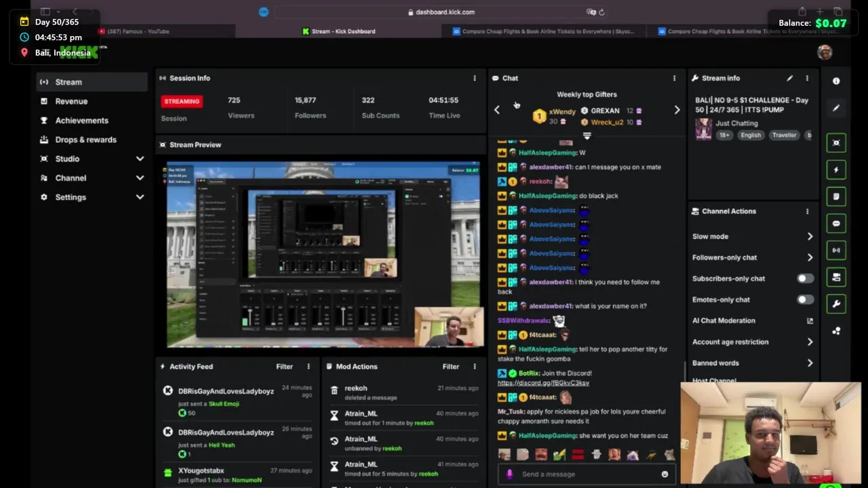Image resolution: width=868 pixels, height=488 pixels.
Task: Click XYougotstabx in the Activity Feed
Action: tap(201, 470)
